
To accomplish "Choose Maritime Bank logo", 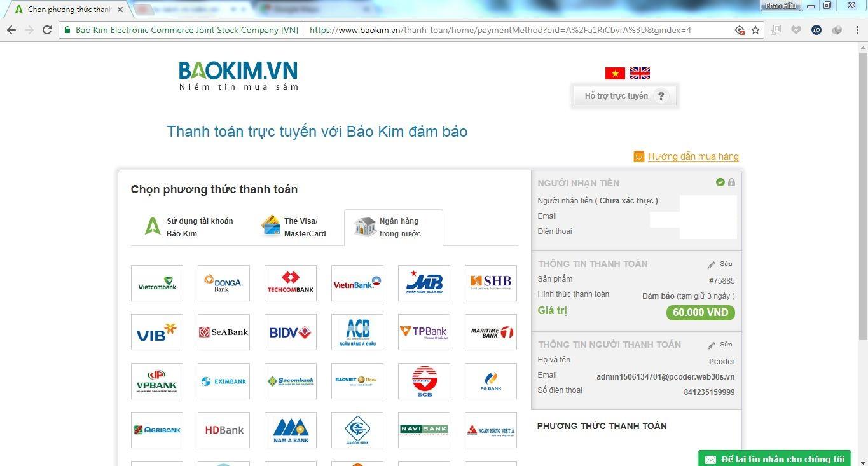I will point(491,332).
